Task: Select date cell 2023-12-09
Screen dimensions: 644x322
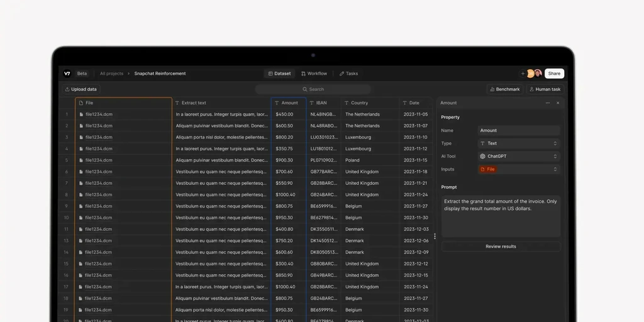Action: pos(416,253)
